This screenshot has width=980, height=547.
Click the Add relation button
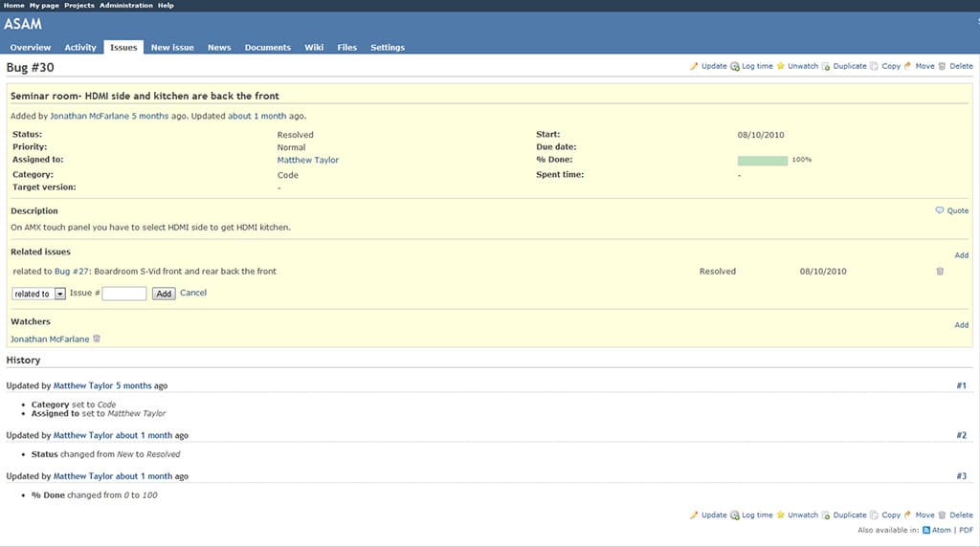pyautogui.click(x=164, y=294)
